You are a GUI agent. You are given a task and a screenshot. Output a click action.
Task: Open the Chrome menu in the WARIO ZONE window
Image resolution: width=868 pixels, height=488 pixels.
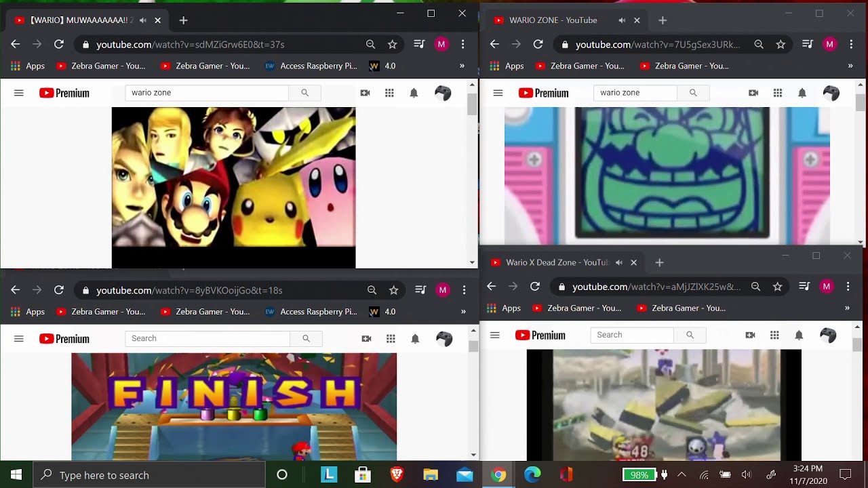click(x=851, y=44)
